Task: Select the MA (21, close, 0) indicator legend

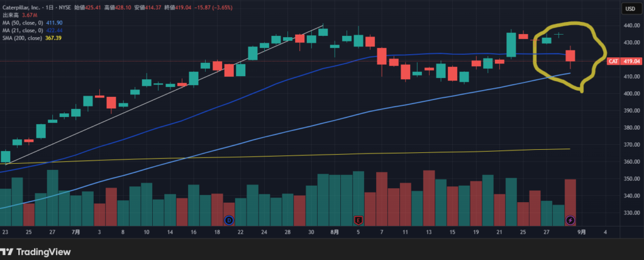Action: point(23,30)
